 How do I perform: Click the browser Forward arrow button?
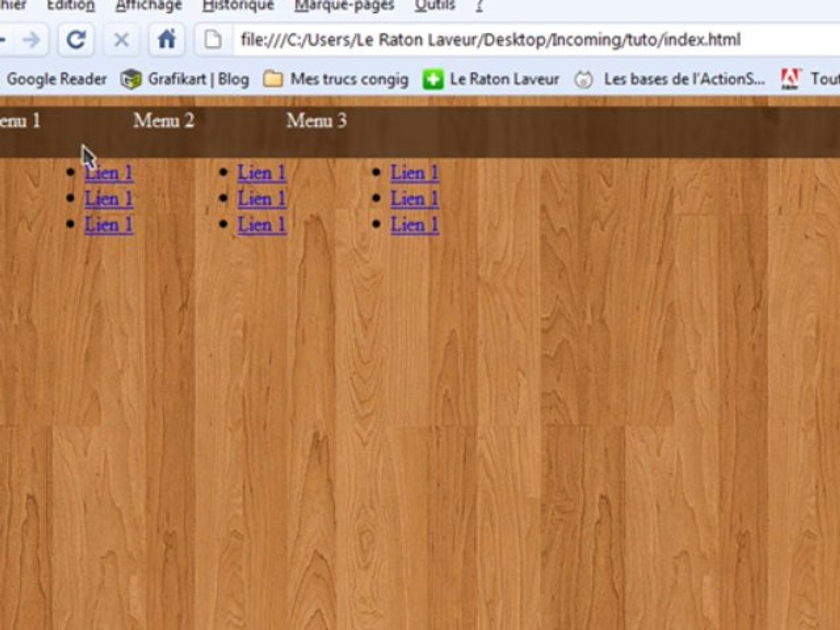(x=32, y=40)
